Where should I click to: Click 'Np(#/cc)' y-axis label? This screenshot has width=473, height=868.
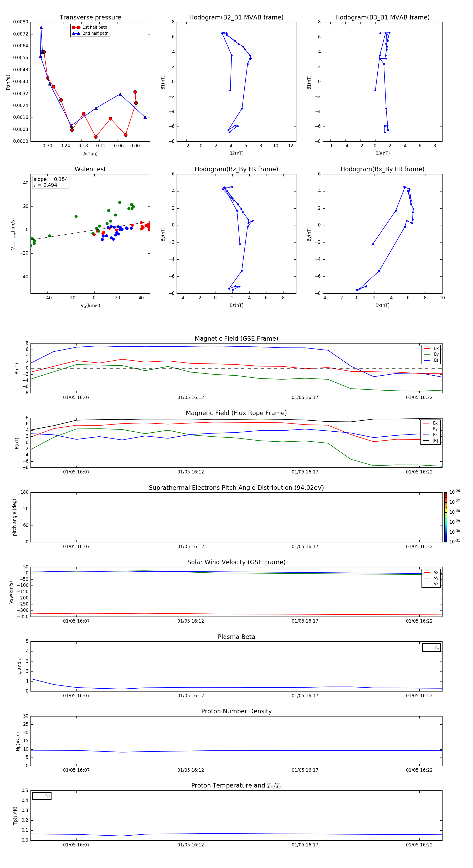click(18, 741)
